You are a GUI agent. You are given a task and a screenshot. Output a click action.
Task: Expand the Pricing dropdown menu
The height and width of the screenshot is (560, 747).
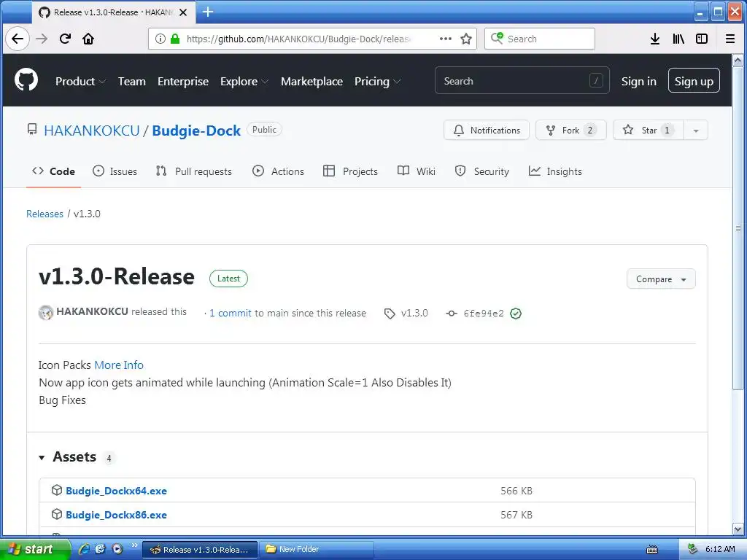click(377, 82)
